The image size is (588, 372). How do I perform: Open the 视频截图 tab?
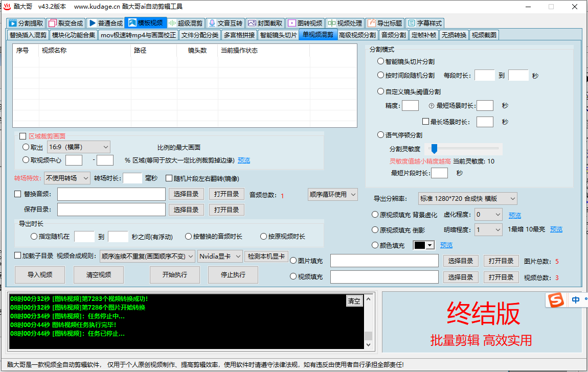(x=484, y=35)
